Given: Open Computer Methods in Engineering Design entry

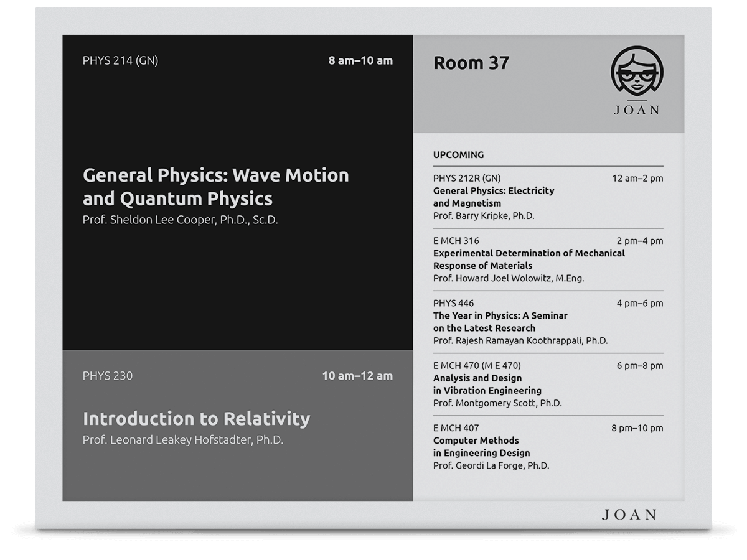Looking at the screenshot, I should 482,447.
